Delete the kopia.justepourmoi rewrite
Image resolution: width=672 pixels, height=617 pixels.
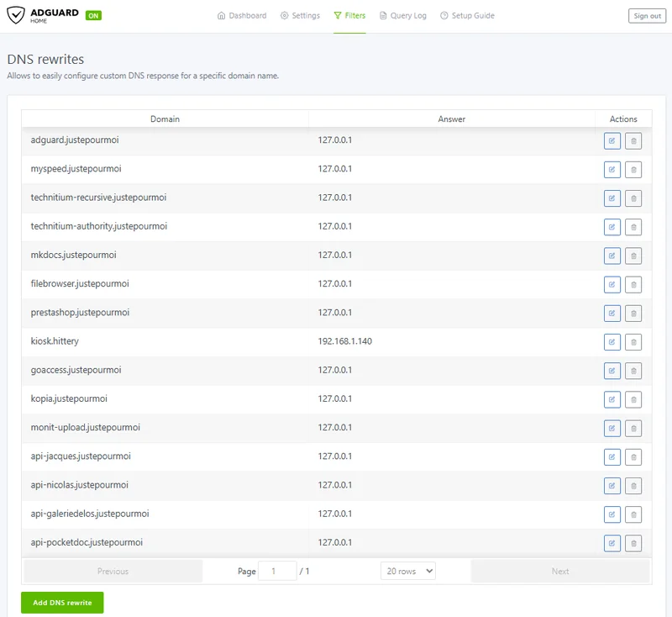(x=633, y=399)
